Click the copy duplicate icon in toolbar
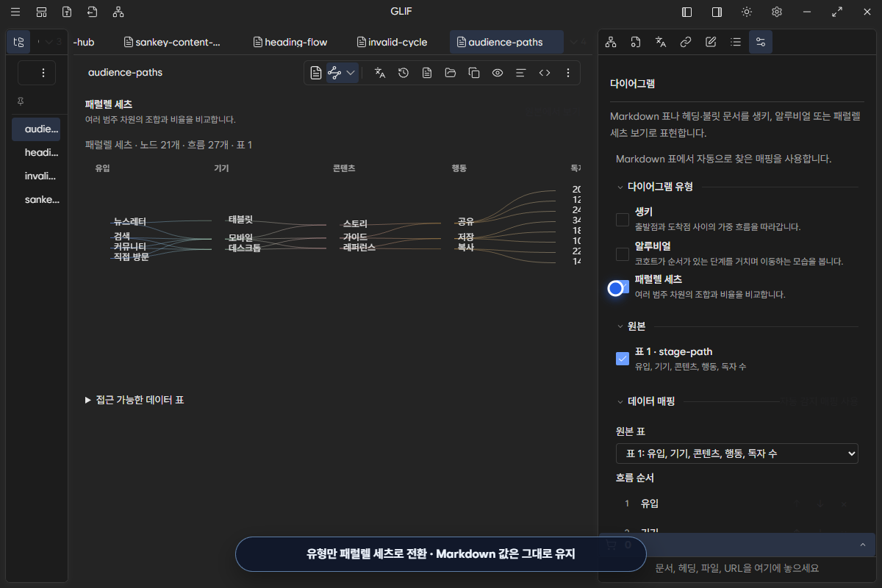The width and height of the screenshot is (882, 588). coord(474,73)
